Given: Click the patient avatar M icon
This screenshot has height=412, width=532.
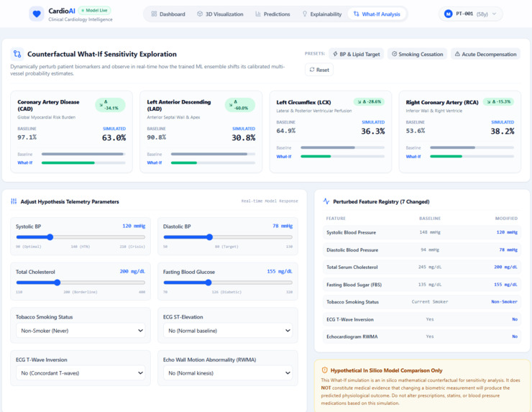Looking at the screenshot, I should coord(448,14).
